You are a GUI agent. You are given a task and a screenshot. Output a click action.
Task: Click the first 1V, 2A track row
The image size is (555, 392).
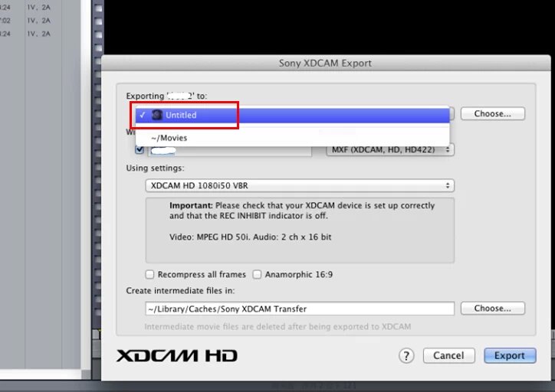(x=39, y=7)
